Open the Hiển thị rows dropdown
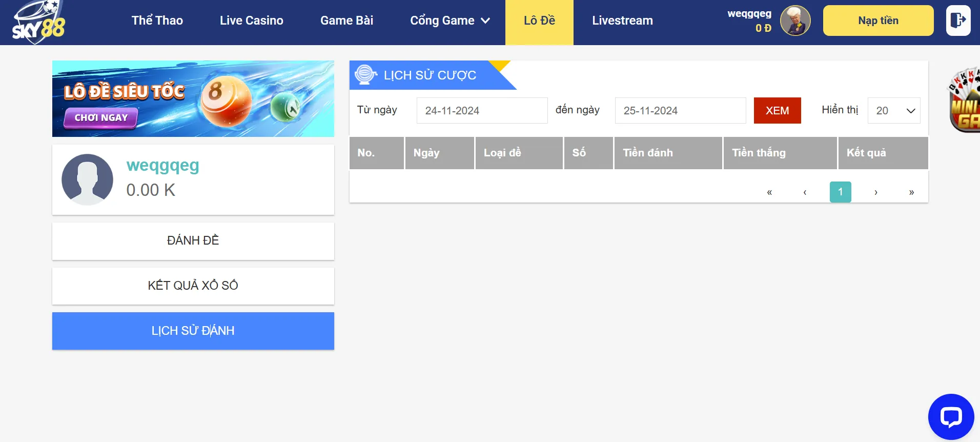Image resolution: width=980 pixels, height=442 pixels. point(893,111)
